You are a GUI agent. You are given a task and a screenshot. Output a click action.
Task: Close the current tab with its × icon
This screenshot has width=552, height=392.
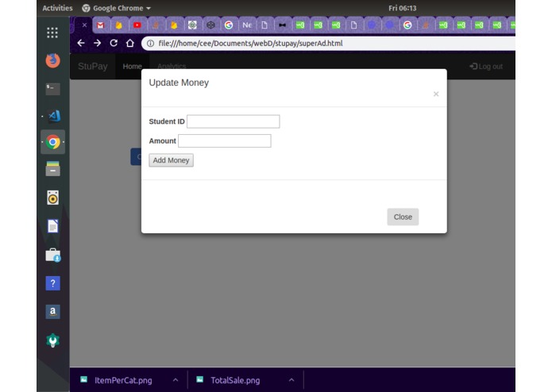pos(84,25)
